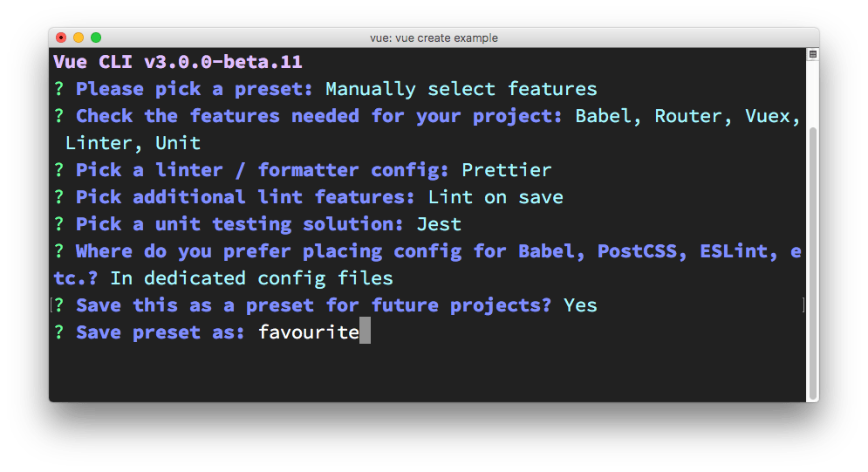The width and height of the screenshot is (868, 472).
Task: Click the question mark beside "Please pick a preset"
Action: click(59, 89)
